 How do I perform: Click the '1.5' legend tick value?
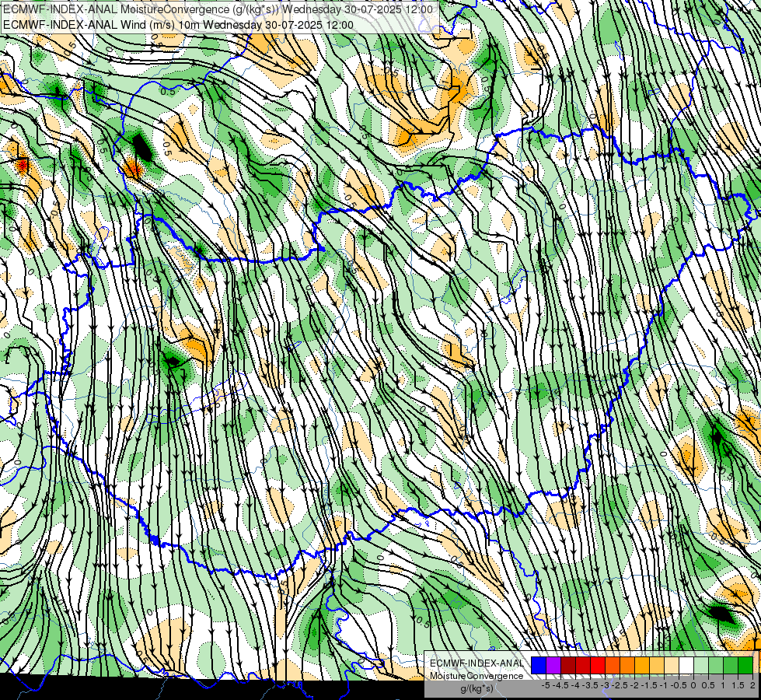[x=737, y=685]
